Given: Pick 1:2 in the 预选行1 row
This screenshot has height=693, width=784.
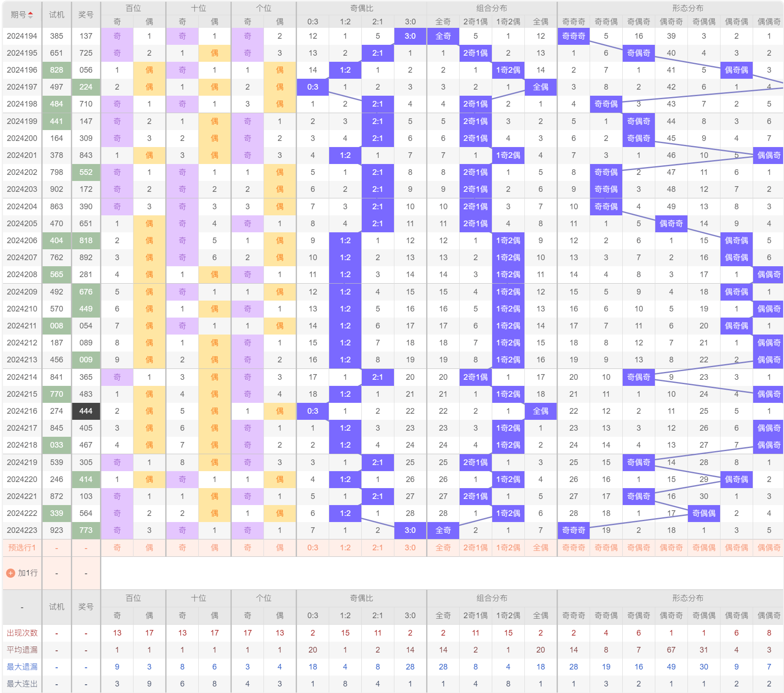Looking at the screenshot, I should point(345,548).
